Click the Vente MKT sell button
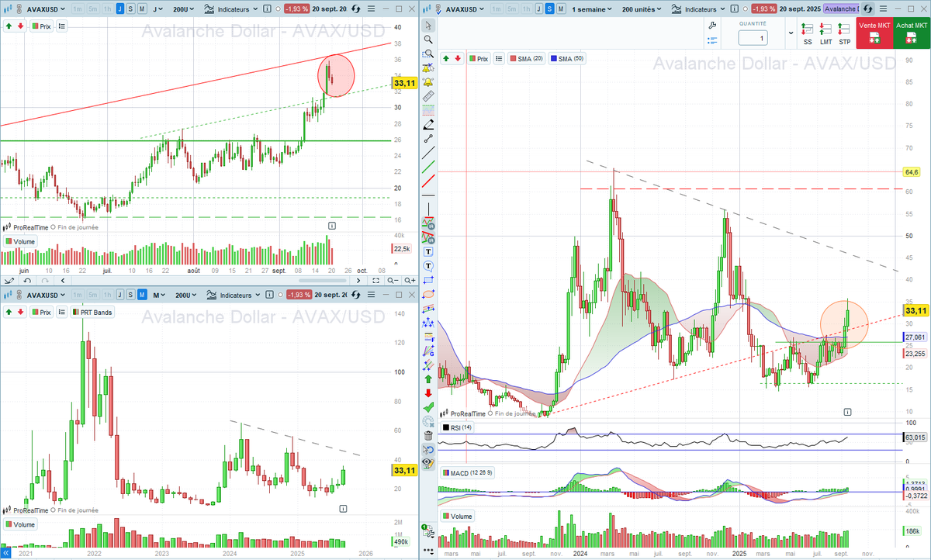 tap(874, 34)
